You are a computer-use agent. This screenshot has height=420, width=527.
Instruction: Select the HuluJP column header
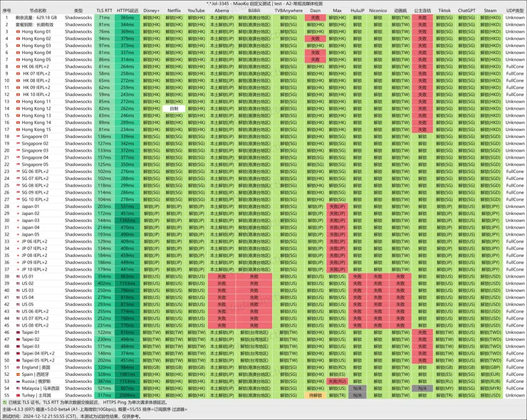point(358,11)
